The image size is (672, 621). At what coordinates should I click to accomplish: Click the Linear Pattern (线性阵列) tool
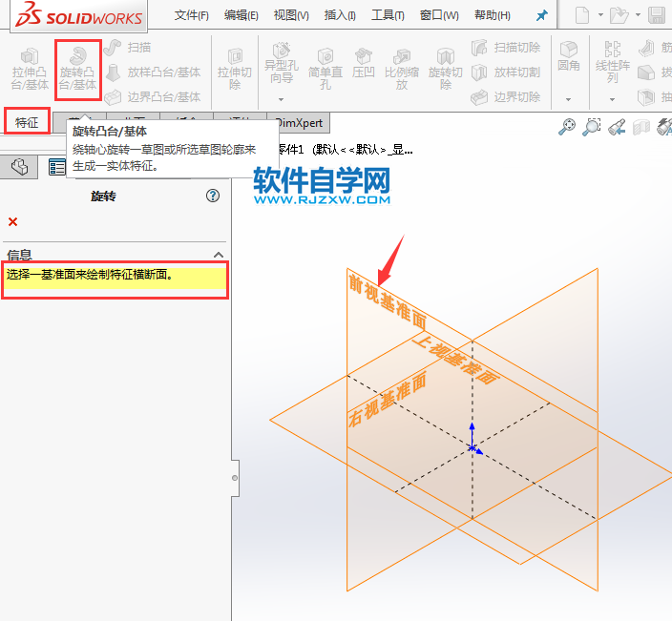(613, 62)
